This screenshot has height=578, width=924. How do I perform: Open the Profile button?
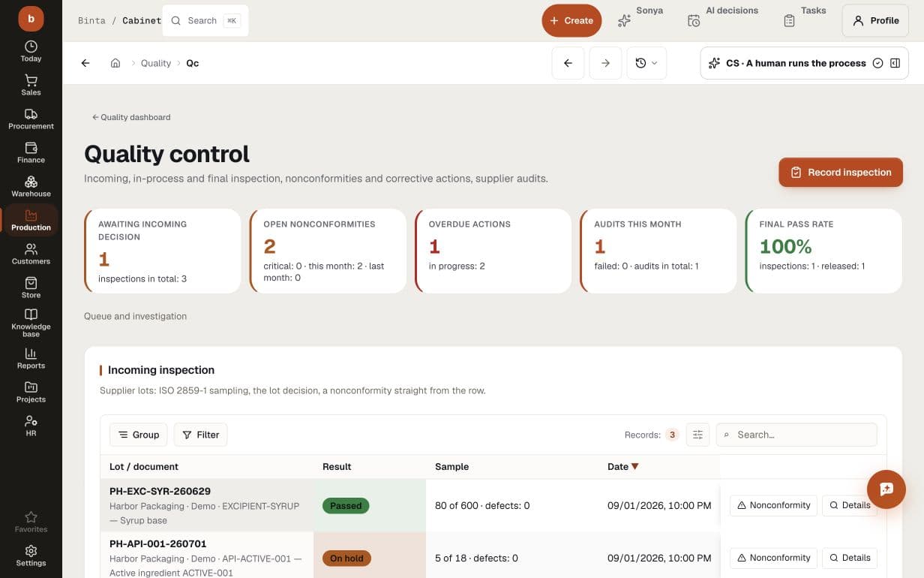click(875, 20)
